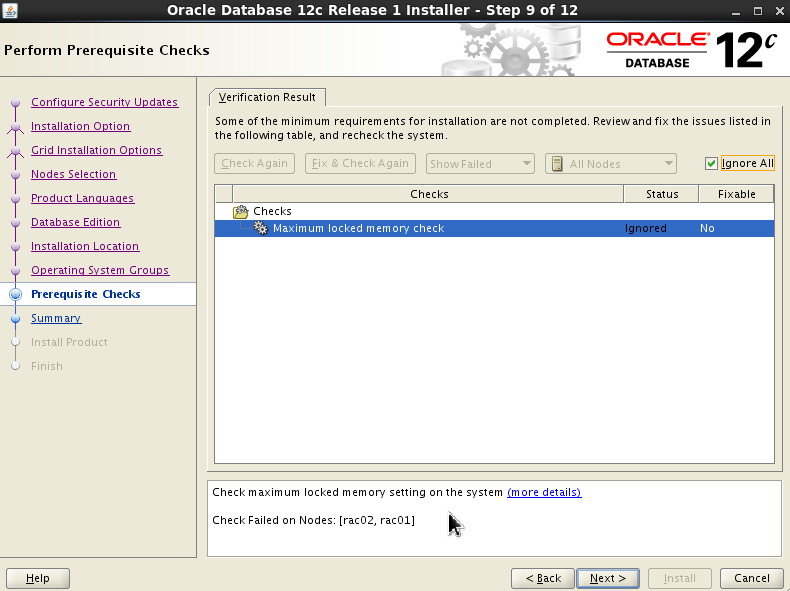Go to the Summary step

point(56,318)
